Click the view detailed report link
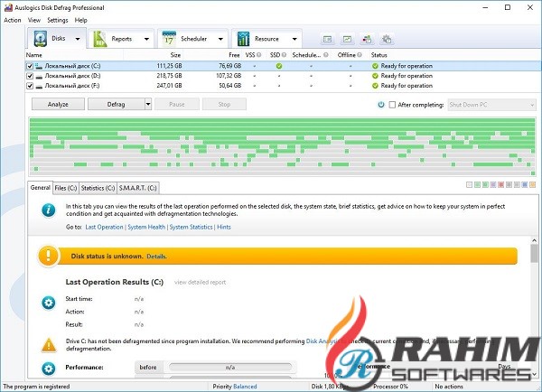 [200, 283]
